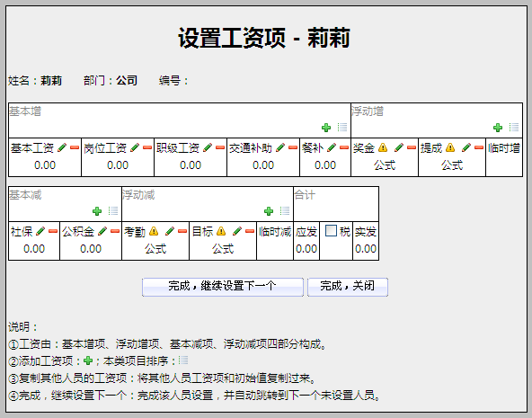532x418 pixels.
Task: Delete 目标 item with red minus
Action: [250, 231]
